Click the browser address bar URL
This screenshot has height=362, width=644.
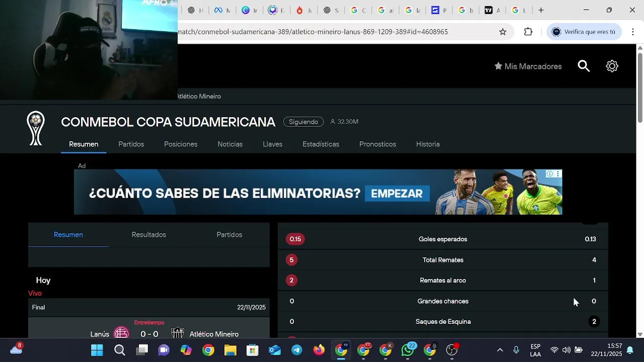click(313, 32)
